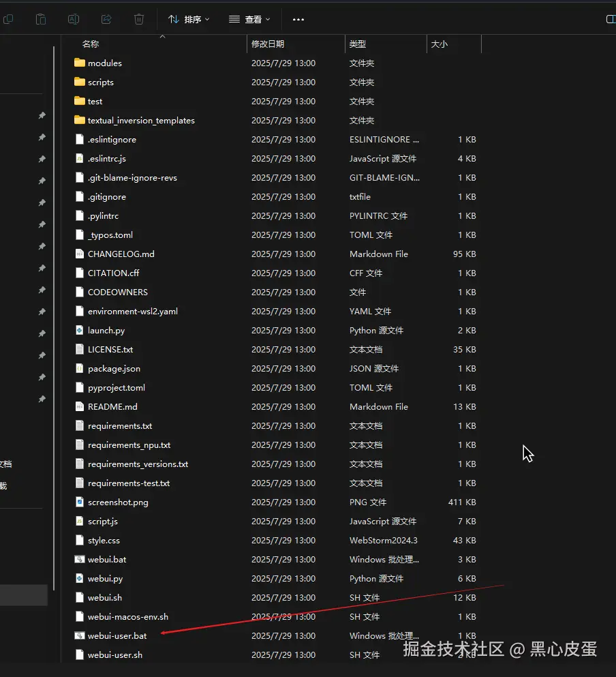The width and height of the screenshot is (616, 677).
Task: Select the CITATION.cff file name
Action: [x=114, y=273]
